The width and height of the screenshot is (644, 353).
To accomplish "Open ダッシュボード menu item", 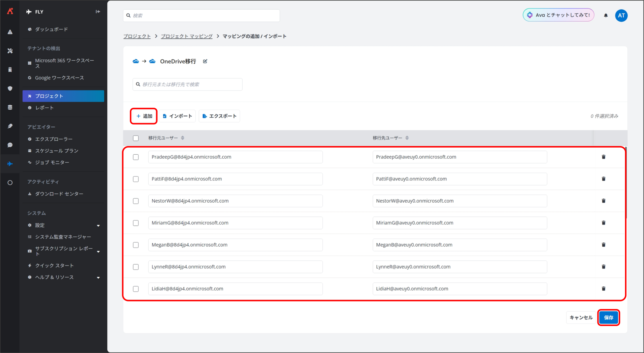I will pyautogui.click(x=51, y=29).
